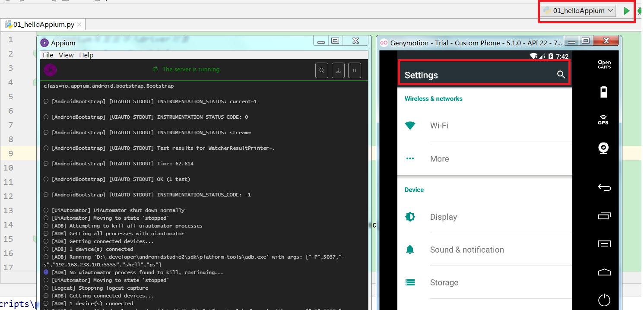Click line number 9 in editor gutter

11,153
